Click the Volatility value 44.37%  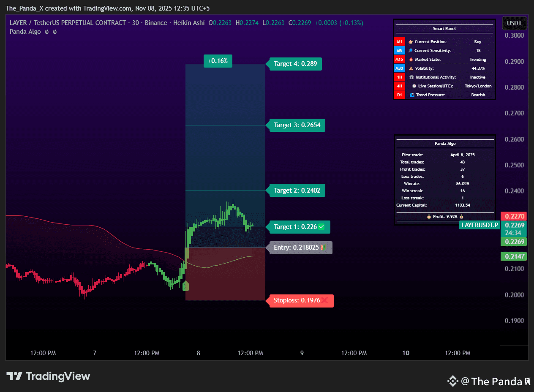click(478, 68)
